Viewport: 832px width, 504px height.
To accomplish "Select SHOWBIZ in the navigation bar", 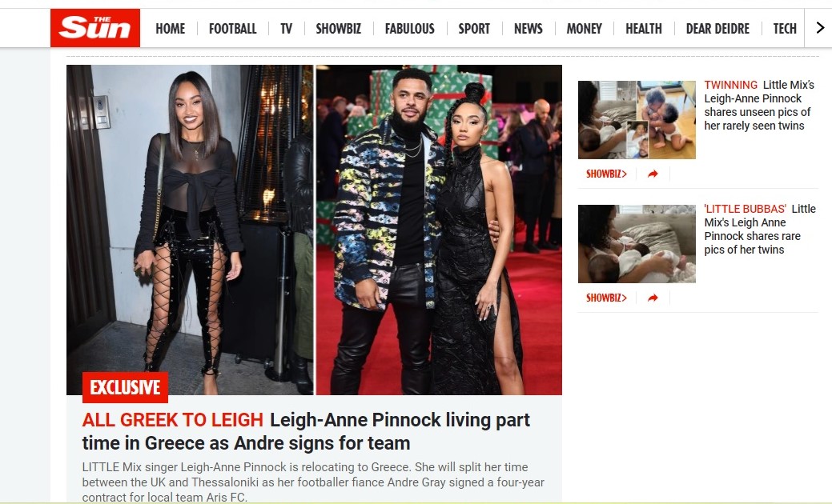I will tap(339, 29).
